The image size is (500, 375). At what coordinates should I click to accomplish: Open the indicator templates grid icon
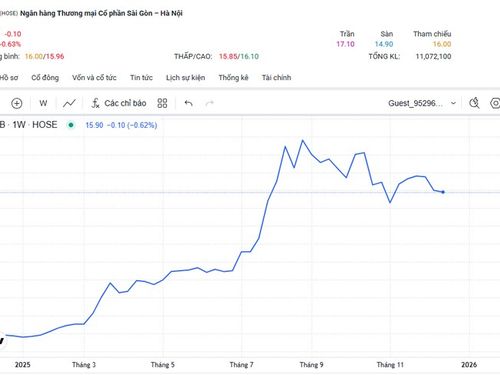[162, 103]
